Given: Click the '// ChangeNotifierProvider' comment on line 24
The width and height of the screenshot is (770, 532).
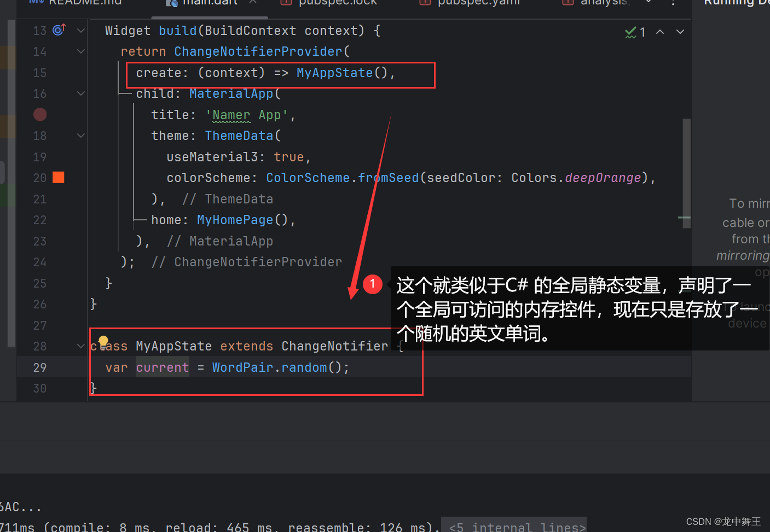Looking at the screenshot, I should 246,262.
